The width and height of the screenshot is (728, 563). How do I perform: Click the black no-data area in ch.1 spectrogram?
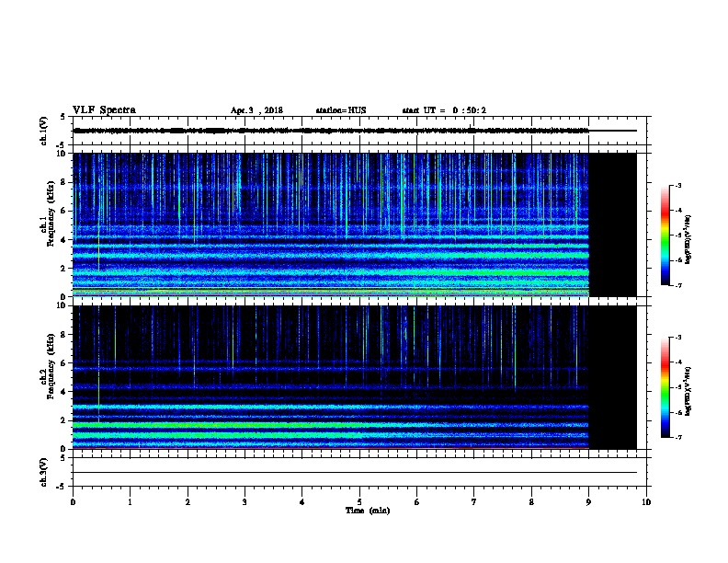click(x=613, y=224)
